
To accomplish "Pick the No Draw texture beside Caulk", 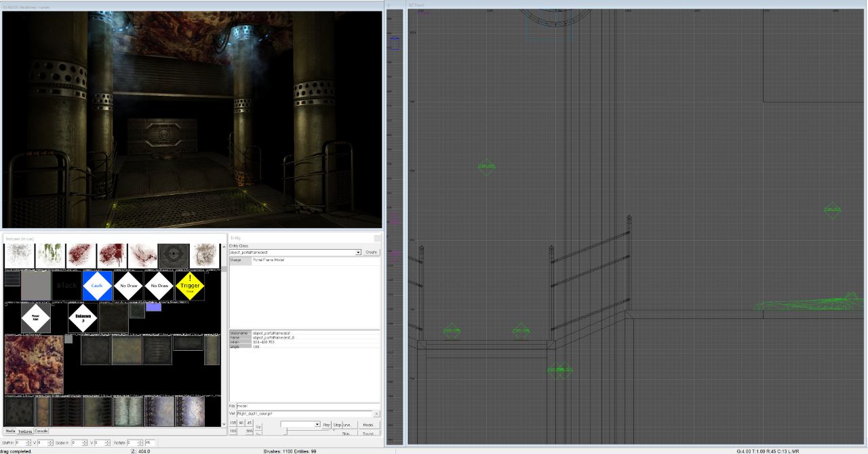I will tap(128, 286).
